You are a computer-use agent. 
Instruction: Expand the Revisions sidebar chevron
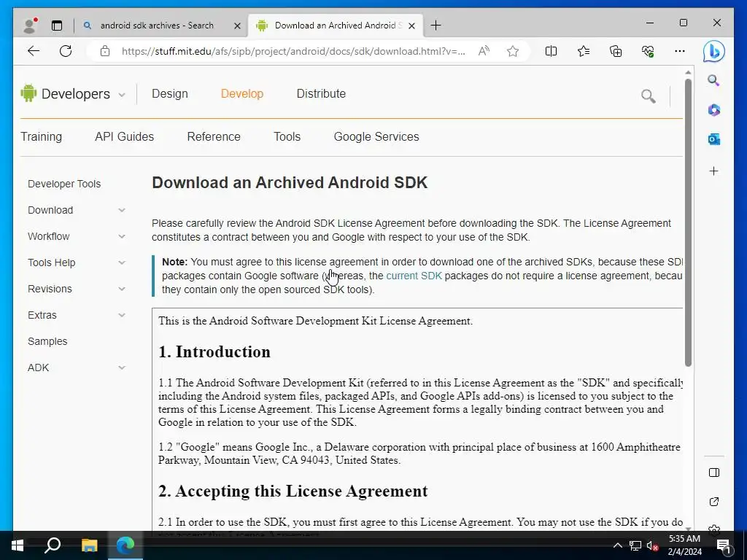coord(122,289)
